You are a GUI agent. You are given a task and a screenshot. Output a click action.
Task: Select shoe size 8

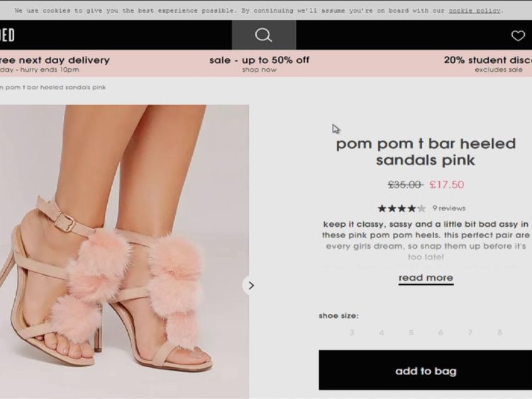point(499,332)
